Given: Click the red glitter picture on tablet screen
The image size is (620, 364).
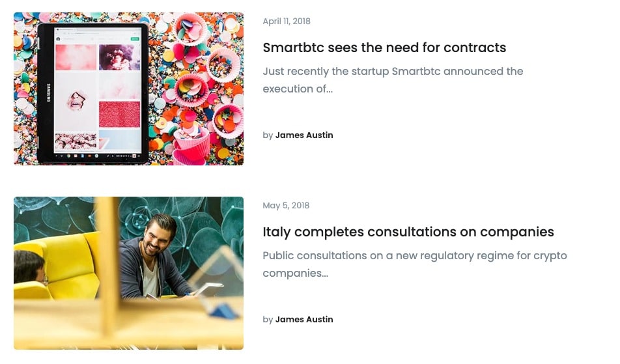Looking at the screenshot, I should [x=119, y=114].
